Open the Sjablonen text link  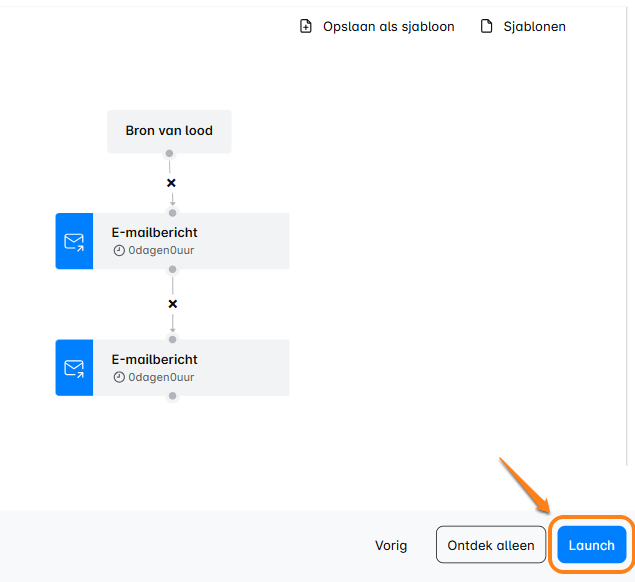click(535, 26)
